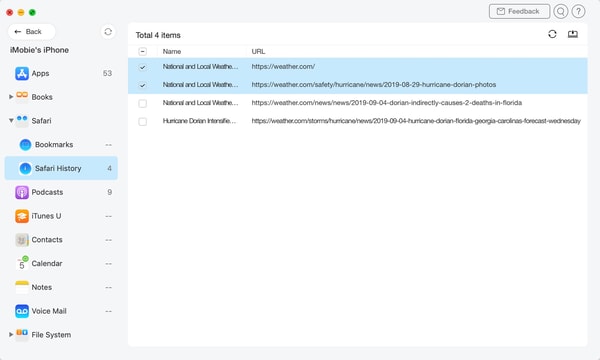600x360 pixels.
Task: Sort by the URL column header
Action: (258, 51)
